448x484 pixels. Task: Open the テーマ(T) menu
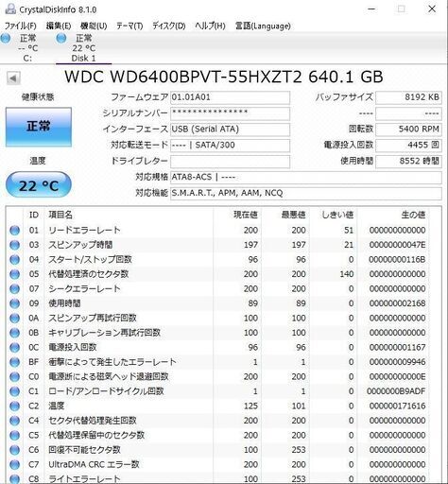coord(129,26)
